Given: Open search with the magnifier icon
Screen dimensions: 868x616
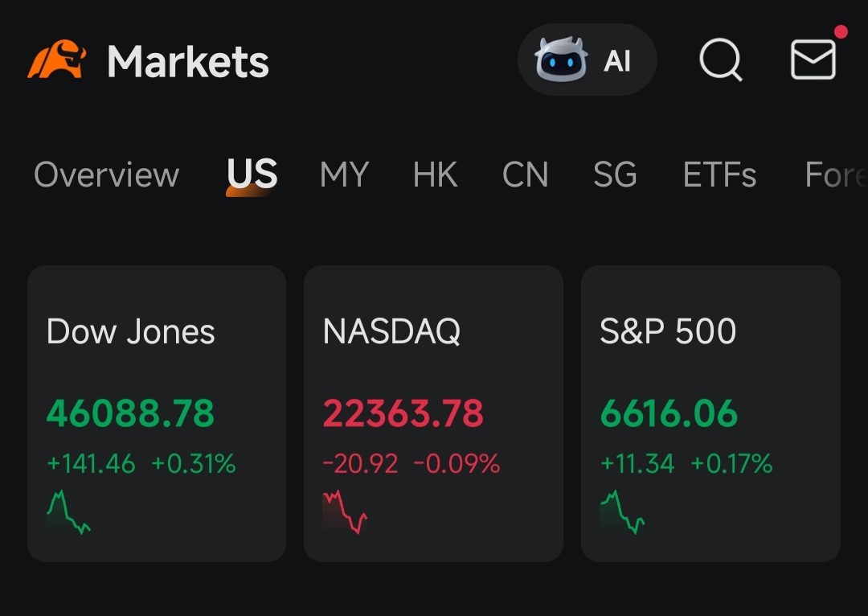Looking at the screenshot, I should coord(720,60).
